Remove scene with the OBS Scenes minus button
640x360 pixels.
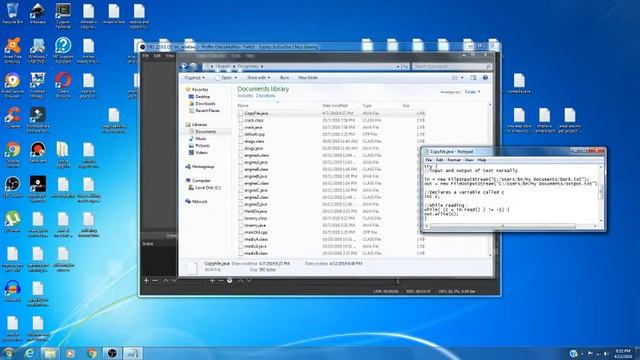pos(155,280)
